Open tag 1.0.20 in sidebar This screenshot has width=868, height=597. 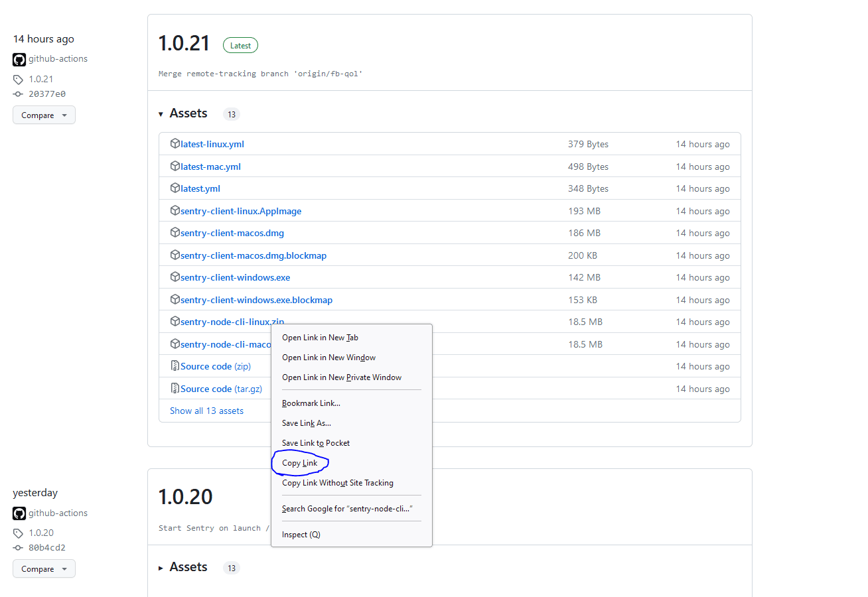[41, 533]
